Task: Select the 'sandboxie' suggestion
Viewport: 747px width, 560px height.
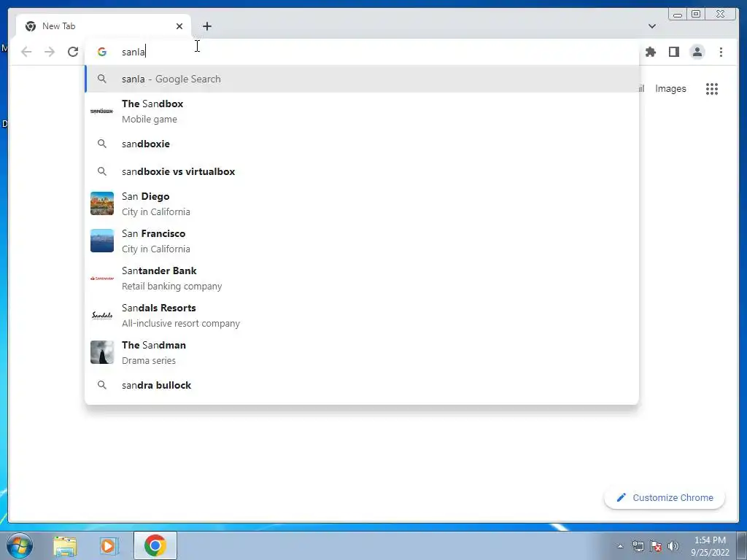Action: point(362,144)
